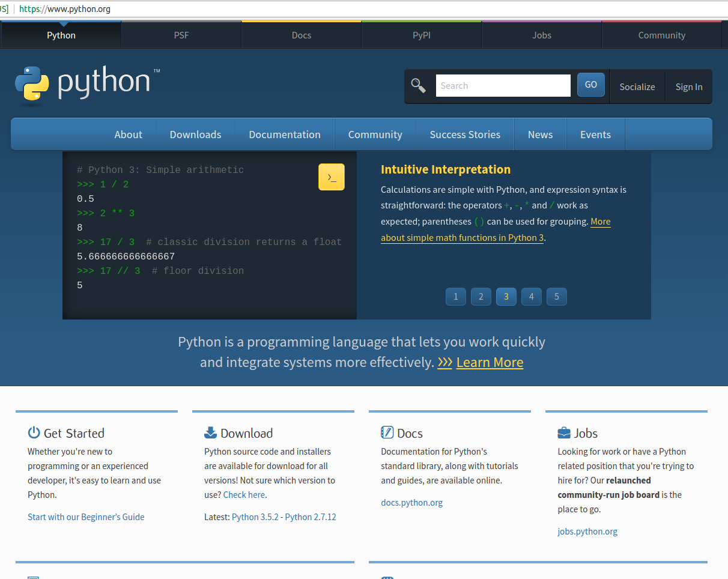Image resolution: width=728 pixels, height=579 pixels.
Task: Show slide 1 of the code carousel
Action: tap(456, 296)
